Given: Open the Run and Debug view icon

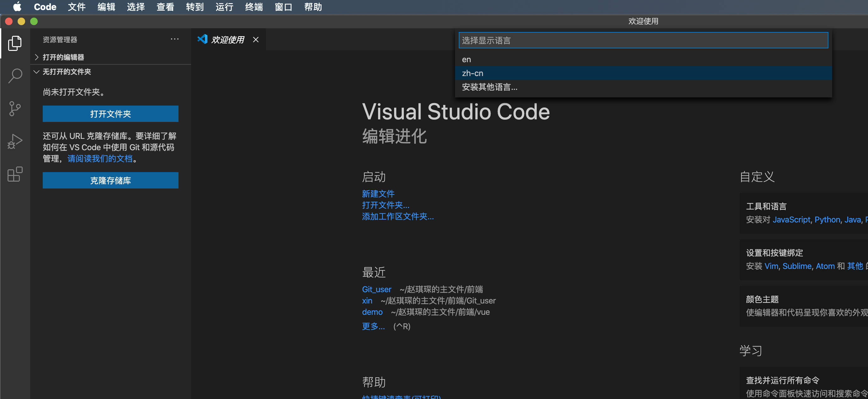Looking at the screenshot, I should pos(15,141).
